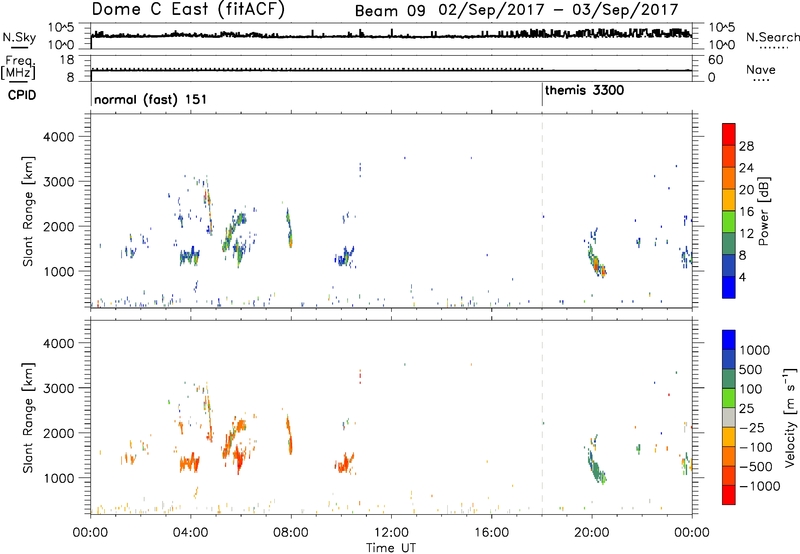Click the "Freq. [MHz]" axis label
The width and height of the screenshot is (800, 554).
pyautogui.click(x=18, y=68)
